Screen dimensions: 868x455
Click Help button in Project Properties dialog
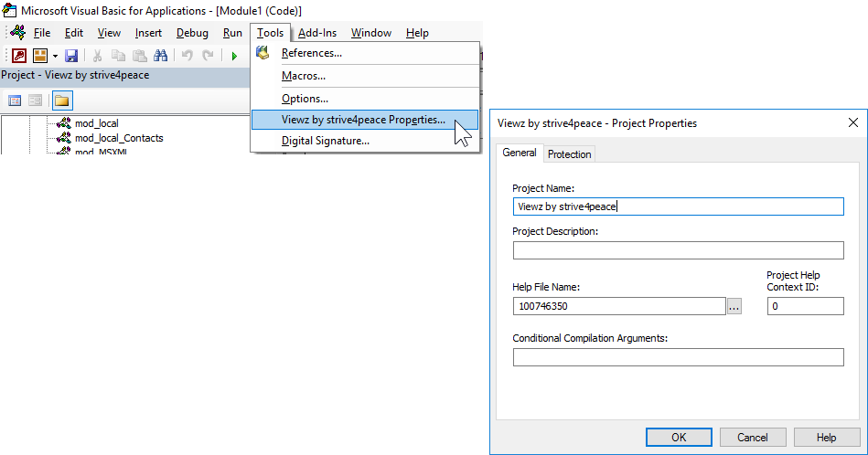tap(827, 438)
